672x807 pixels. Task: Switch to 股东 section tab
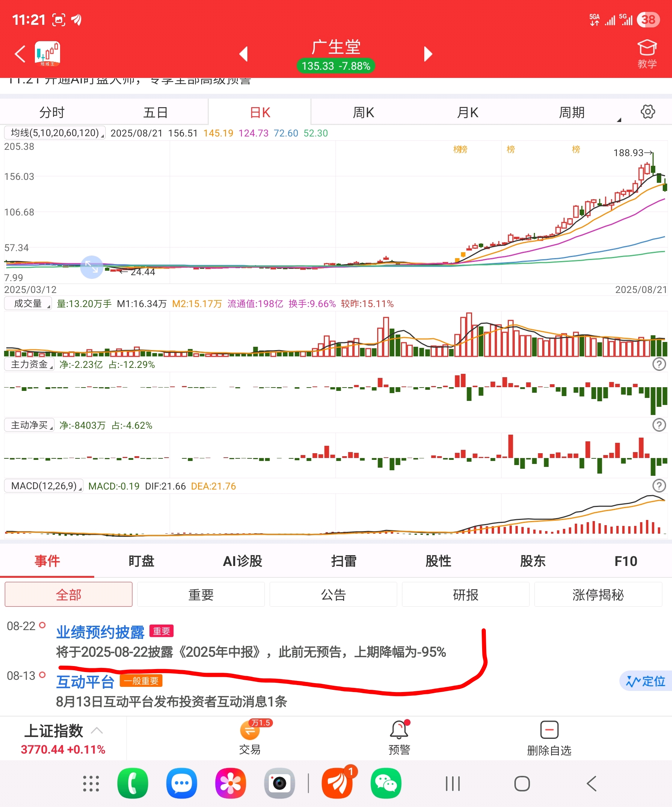[533, 561]
